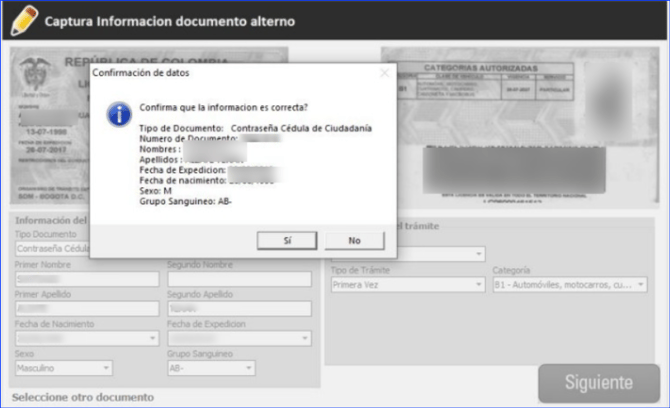Click the Siguiente button
The width and height of the screenshot is (670, 408).
tap(599, 383)
